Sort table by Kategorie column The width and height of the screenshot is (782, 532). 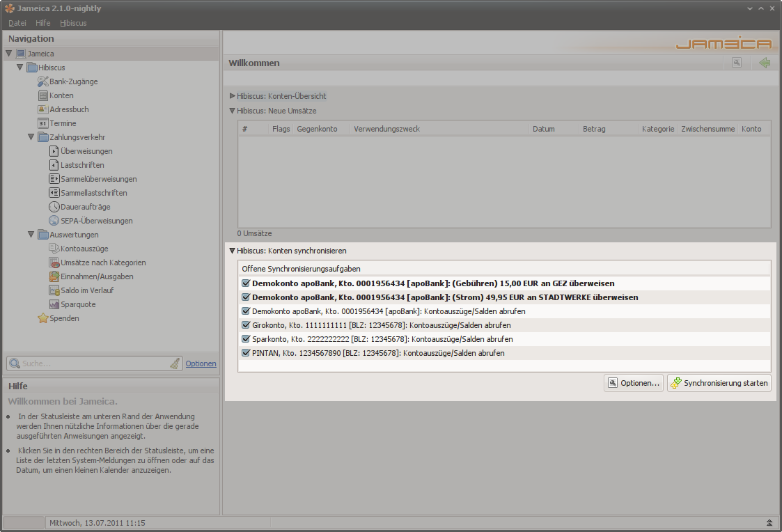point(658,129)
